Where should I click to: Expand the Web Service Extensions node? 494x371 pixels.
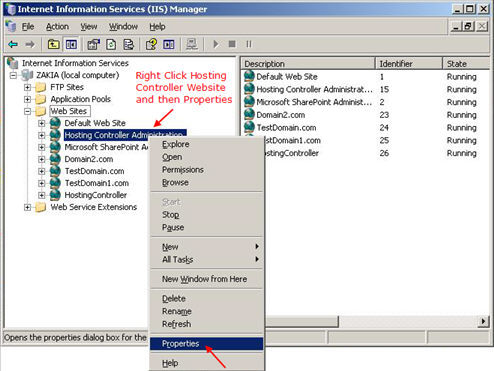(x=28, y=207)
